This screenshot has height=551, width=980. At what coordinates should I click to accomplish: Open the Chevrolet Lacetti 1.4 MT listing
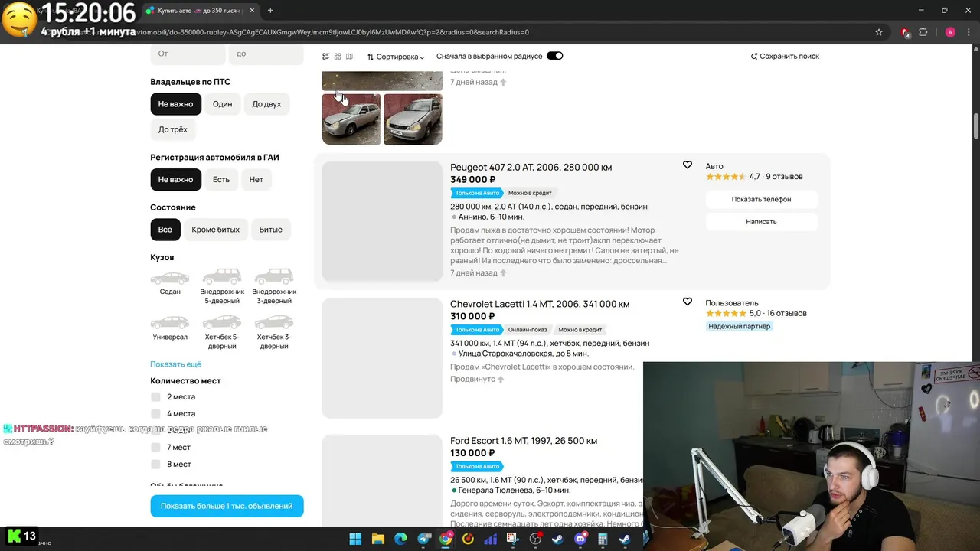point(540,304)
